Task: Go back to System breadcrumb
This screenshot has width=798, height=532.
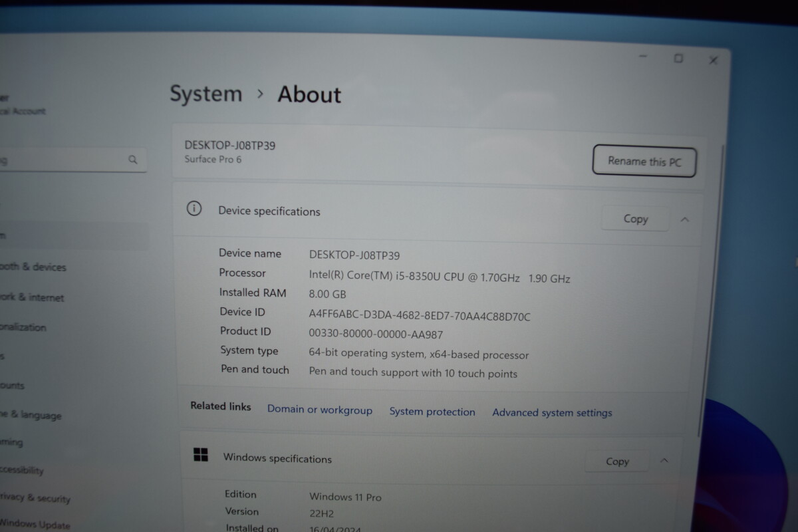Action: (206, 94)
